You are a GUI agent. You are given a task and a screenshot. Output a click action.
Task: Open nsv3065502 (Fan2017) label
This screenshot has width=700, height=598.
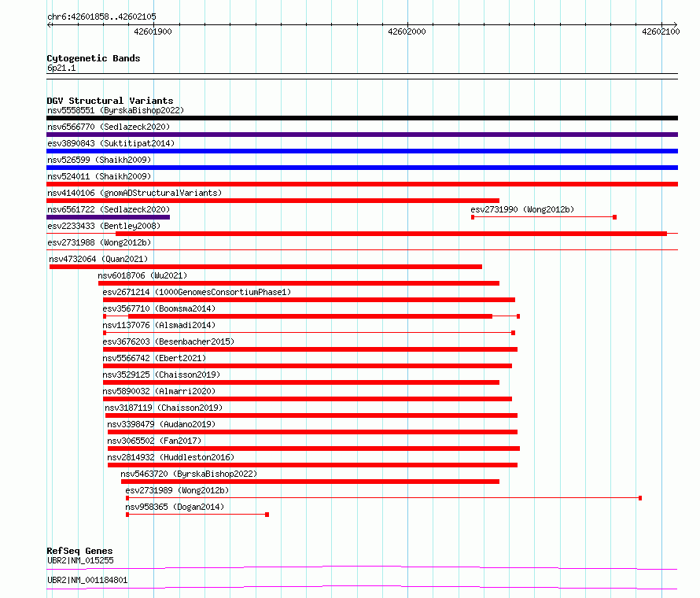pyautogui.click(x=154, y=441)
